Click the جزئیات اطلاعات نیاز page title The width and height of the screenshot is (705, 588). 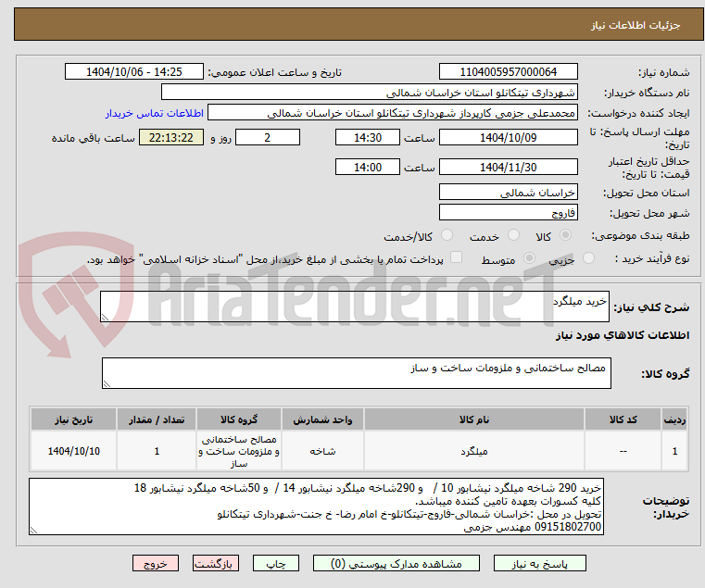(x=635, y=25)
